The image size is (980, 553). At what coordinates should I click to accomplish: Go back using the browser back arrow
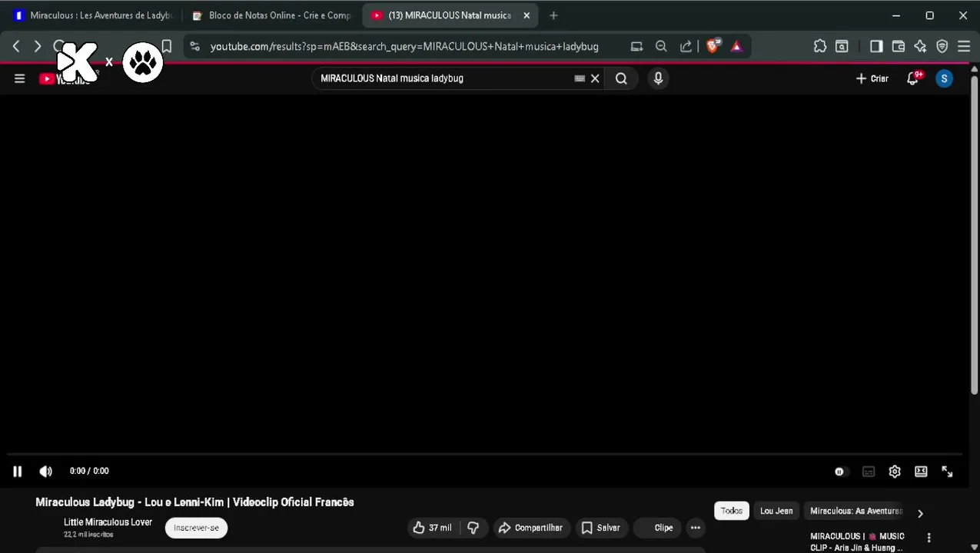[16, 46]
